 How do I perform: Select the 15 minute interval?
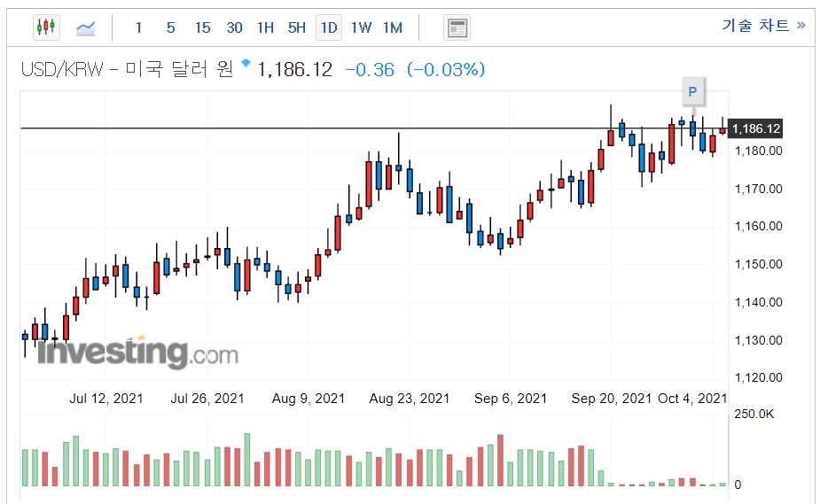tap(202, 27)
